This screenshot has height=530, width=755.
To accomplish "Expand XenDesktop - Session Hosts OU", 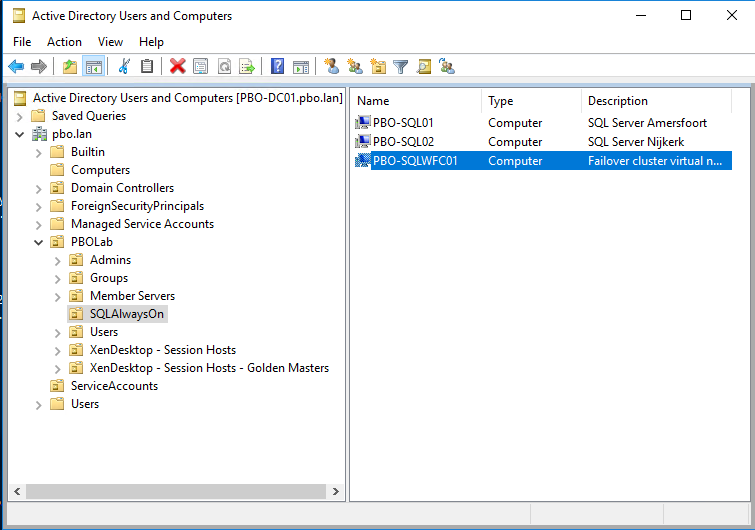I will point(57,351).
